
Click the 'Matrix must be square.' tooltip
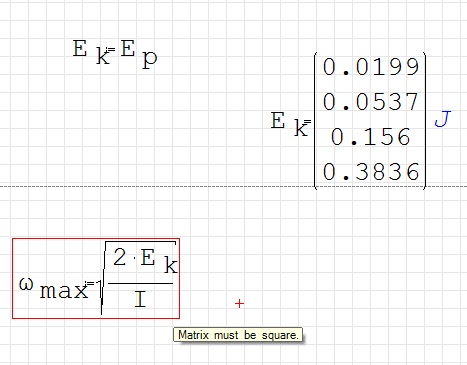point(238,335)
